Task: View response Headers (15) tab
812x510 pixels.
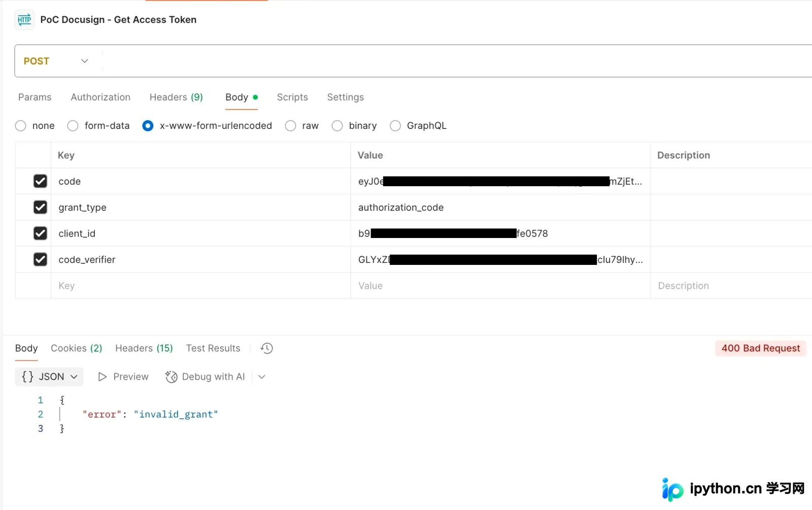Action: pyautogui.click(x=144, y=348)
